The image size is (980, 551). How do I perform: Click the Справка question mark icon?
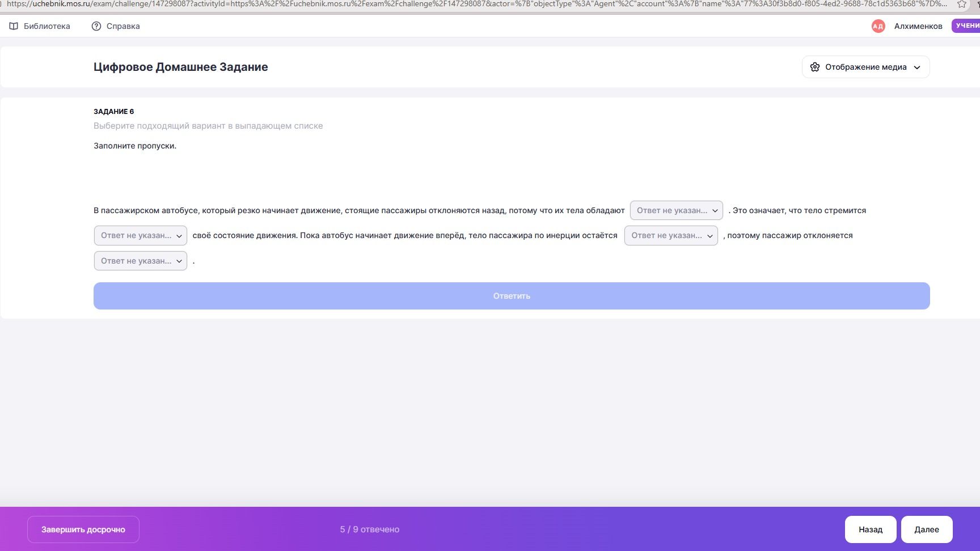coord(96,26)
